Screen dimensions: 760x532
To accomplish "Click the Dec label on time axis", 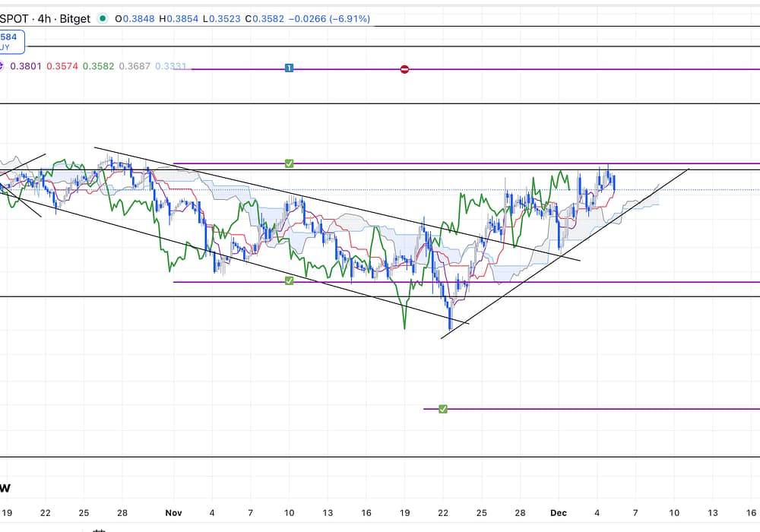I will click(559, 513).
